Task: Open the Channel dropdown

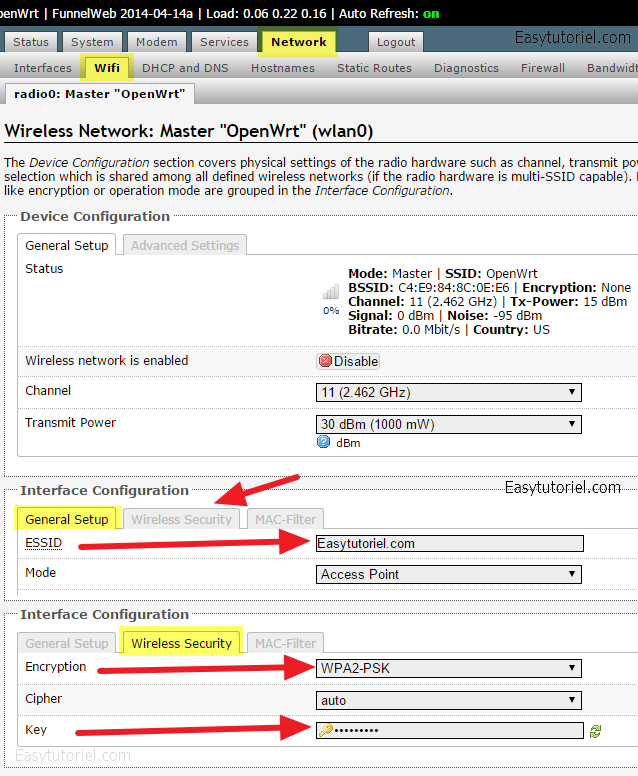Action: click(x=448, y=392)
